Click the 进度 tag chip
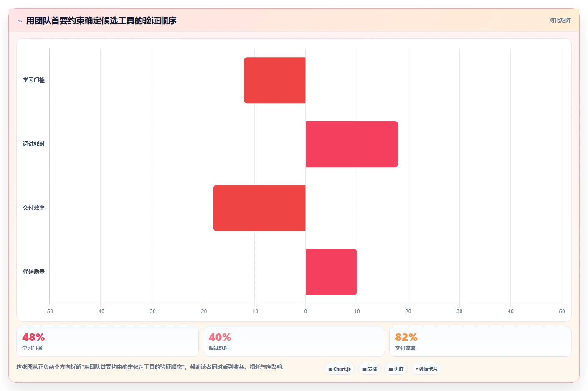The width and height of the screenshot is (588, 391). click(x=396, y=369)
